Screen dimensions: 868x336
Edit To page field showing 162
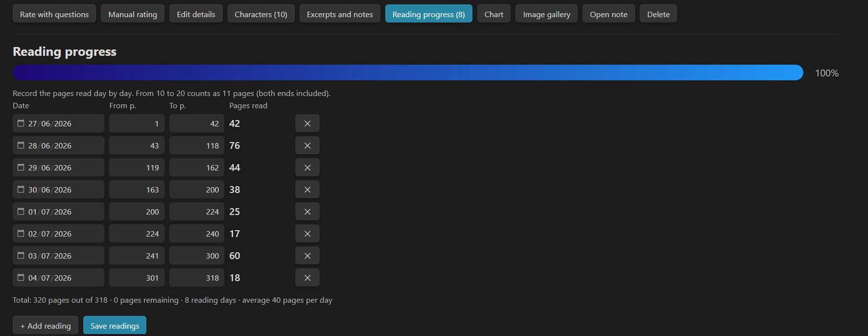click(x=197, y=168)
